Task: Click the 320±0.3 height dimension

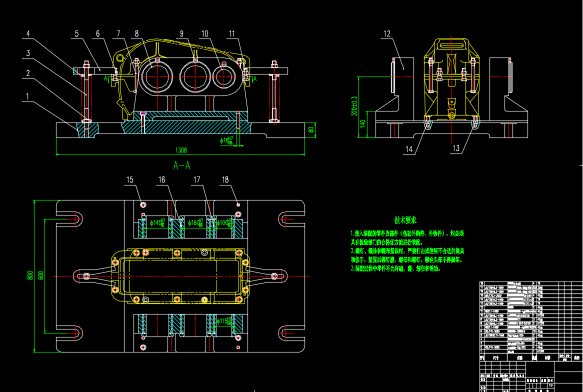Action: coord(354,106)
